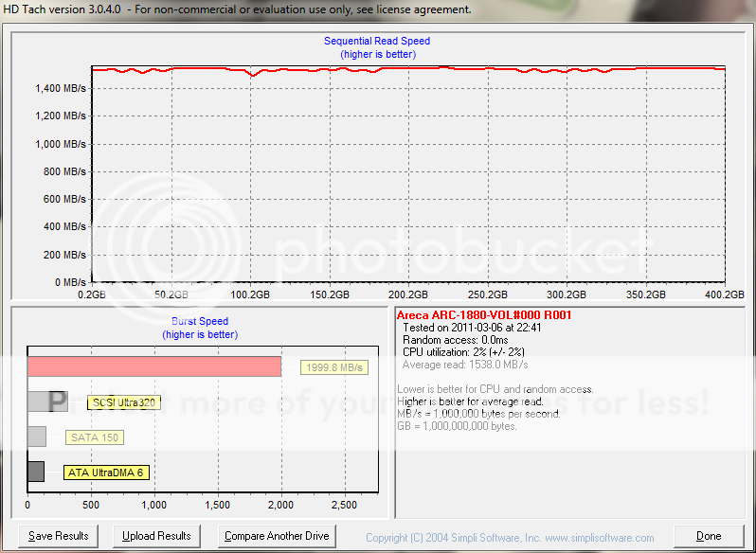Click the 0 MB/s axis label
Image resolution: width=756 pixels, height=553 pixels.
tap(68, 282)
